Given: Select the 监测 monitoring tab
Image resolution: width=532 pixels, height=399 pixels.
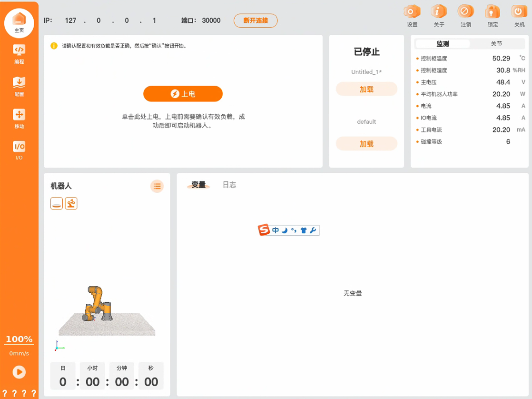Looking at the screenshot, I should pos(443,44).
